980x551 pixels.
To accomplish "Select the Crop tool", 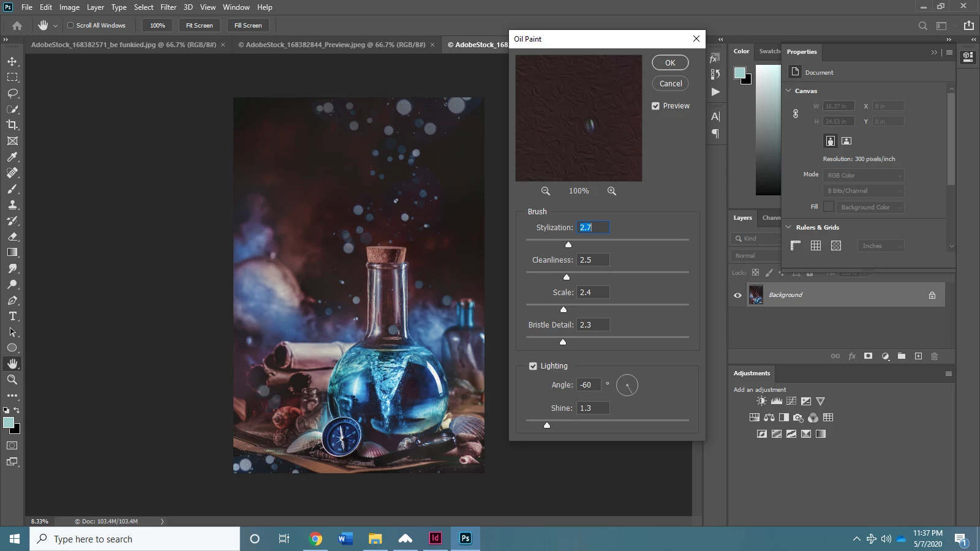I will [12, 125].
